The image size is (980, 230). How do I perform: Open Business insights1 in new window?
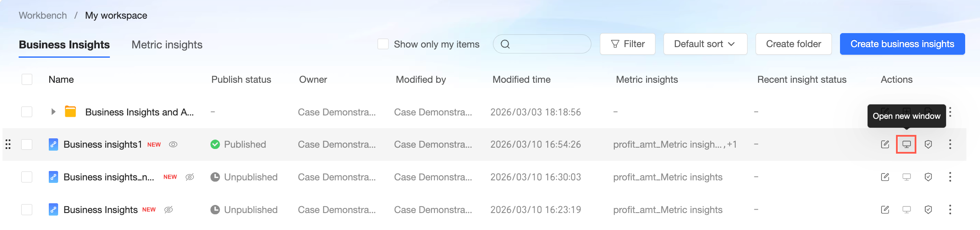point(906,144)
